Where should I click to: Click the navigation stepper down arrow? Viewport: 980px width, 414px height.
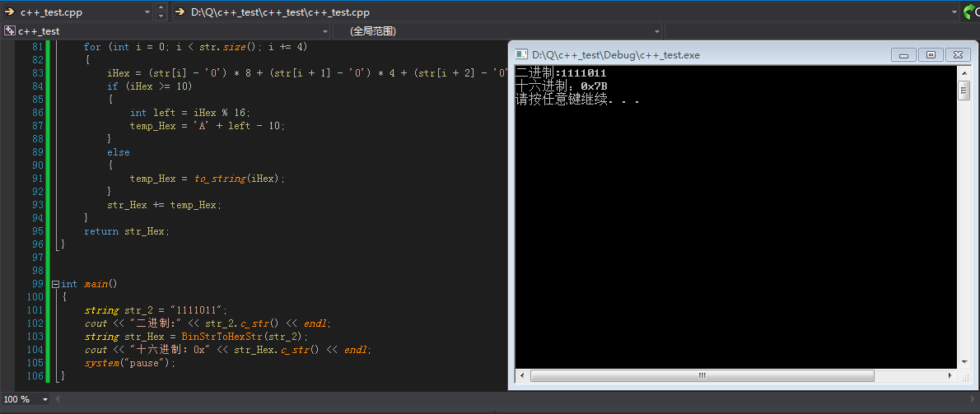[161, 16]
